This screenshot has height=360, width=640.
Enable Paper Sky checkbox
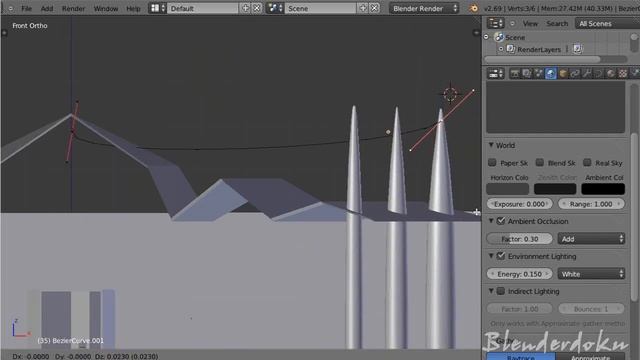pyautogui.click(x=492, y=162)
